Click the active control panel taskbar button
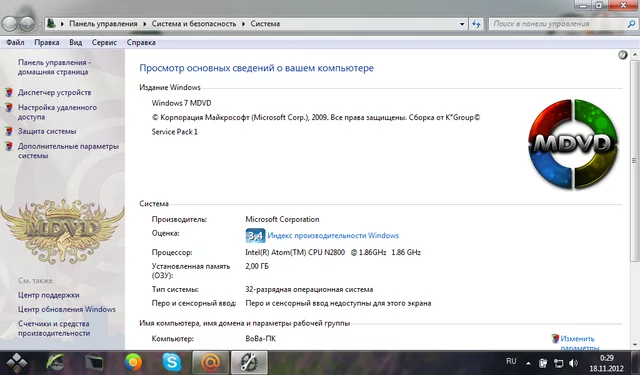Image resolution: width=640 pixels, height=375 pixels. pyautogui.click(x=249, y=362)
